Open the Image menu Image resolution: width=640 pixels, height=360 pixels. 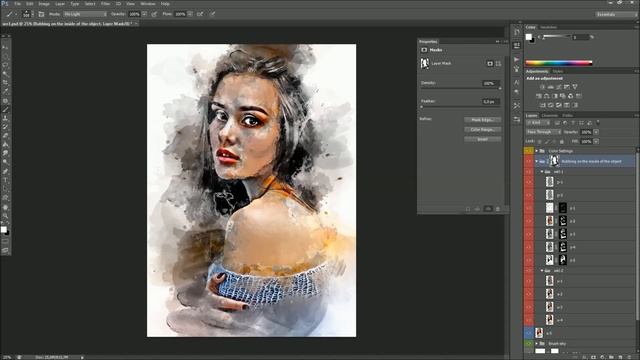point(44,4)
